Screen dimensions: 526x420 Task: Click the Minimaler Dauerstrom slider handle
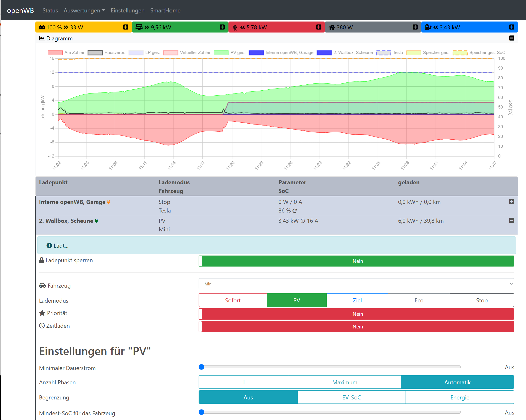point(201,367)
